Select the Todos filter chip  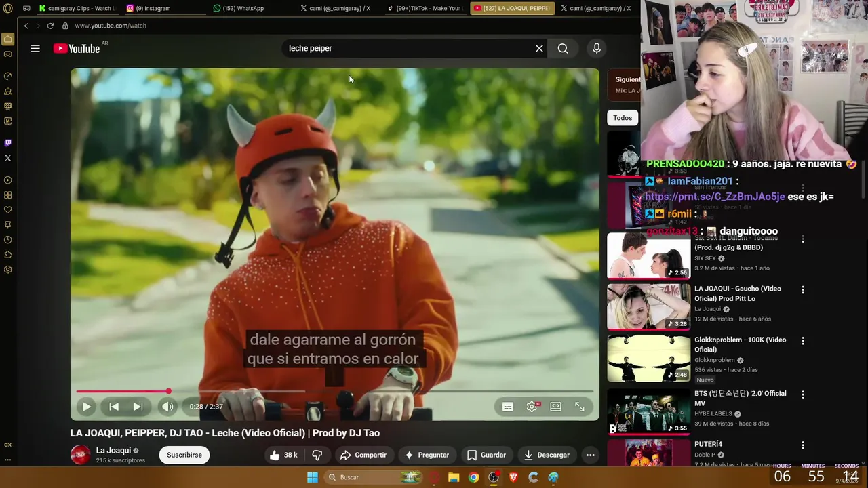623,118
